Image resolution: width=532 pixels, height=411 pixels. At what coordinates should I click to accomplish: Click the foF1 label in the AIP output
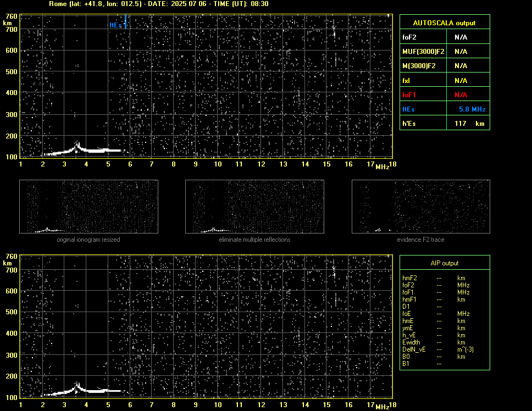click(408, 292)
